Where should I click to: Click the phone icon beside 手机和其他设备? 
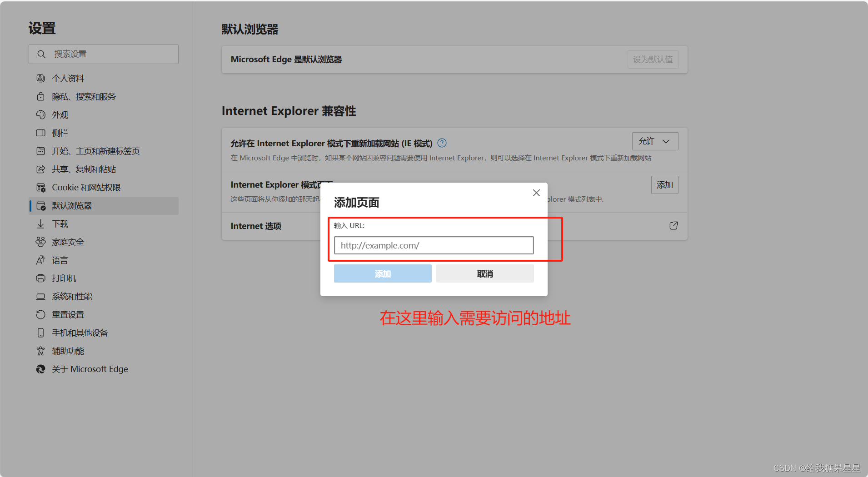[41, 333]
